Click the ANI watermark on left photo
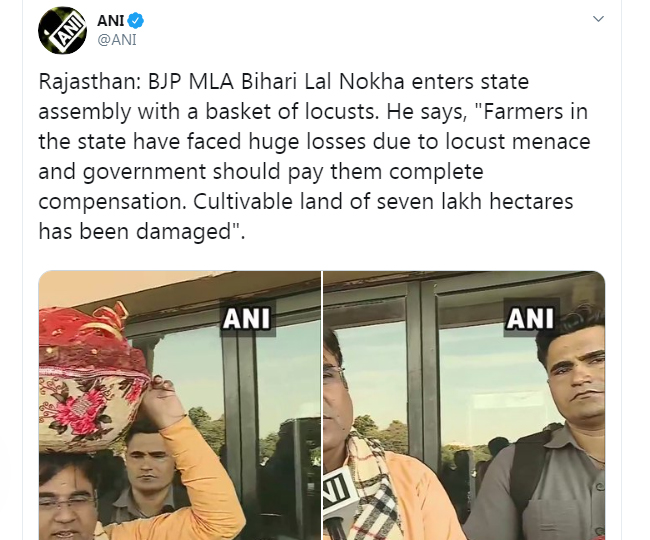 click(x=246, y=318)
